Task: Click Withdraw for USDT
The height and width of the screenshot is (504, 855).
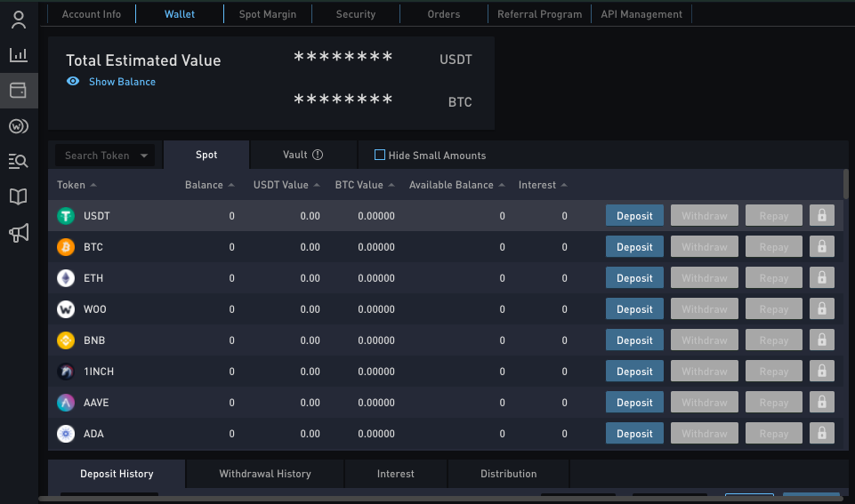Action: coord(705,215)
